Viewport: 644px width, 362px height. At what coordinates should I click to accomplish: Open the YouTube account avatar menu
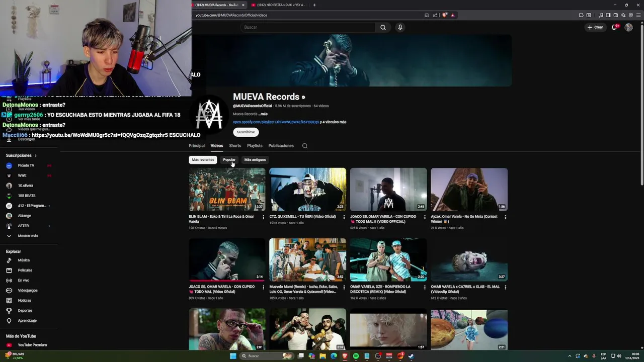point(628,27)
